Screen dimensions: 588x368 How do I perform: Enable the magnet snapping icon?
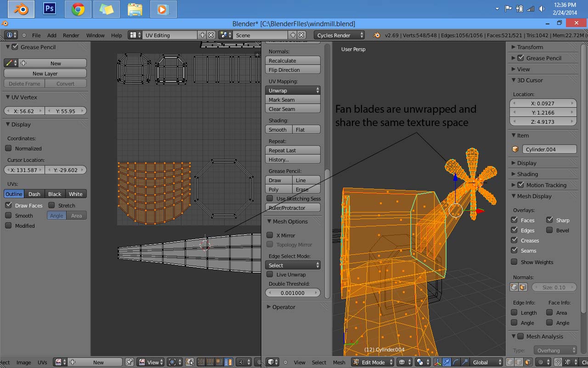click(558, 362)
